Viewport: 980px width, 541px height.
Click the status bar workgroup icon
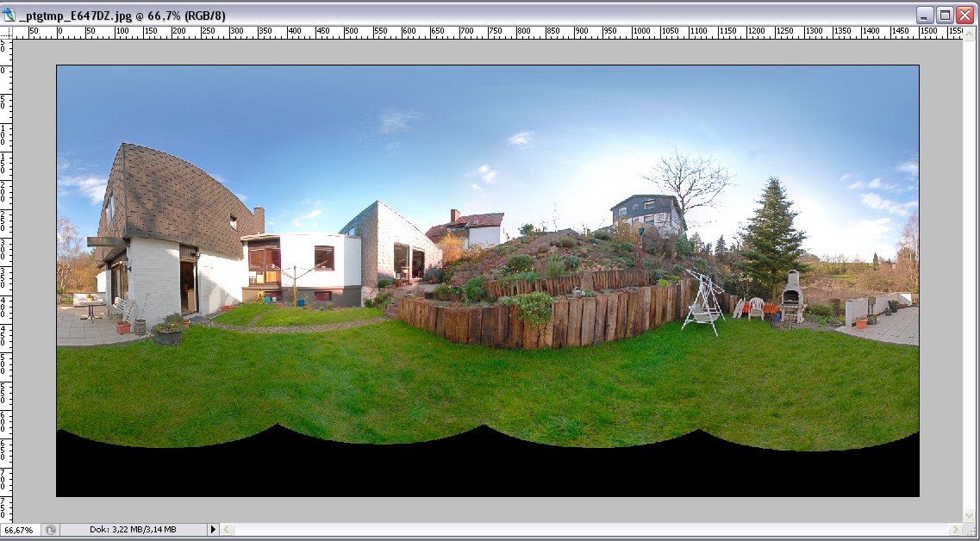(x=51, y=530)
